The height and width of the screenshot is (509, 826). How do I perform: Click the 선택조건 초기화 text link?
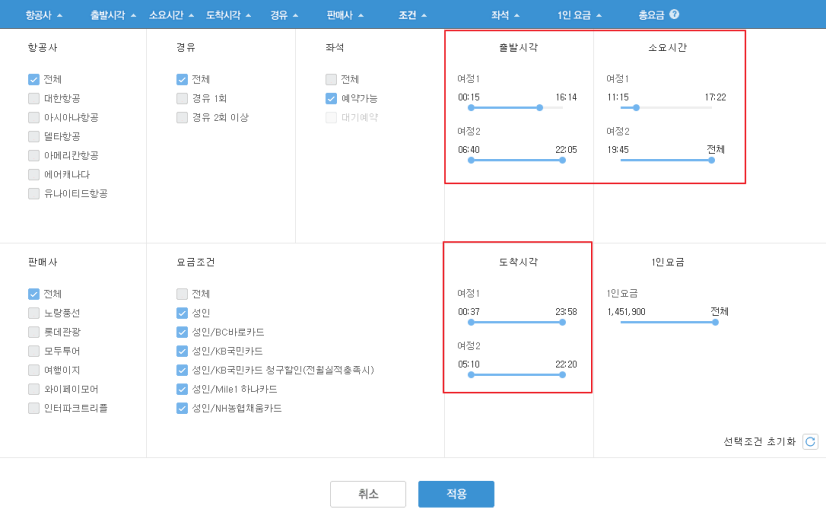point(759,442)
